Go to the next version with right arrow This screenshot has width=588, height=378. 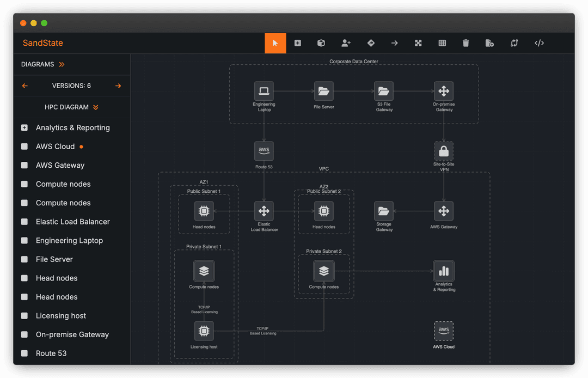pyautogui.click(x=119, y=86)
